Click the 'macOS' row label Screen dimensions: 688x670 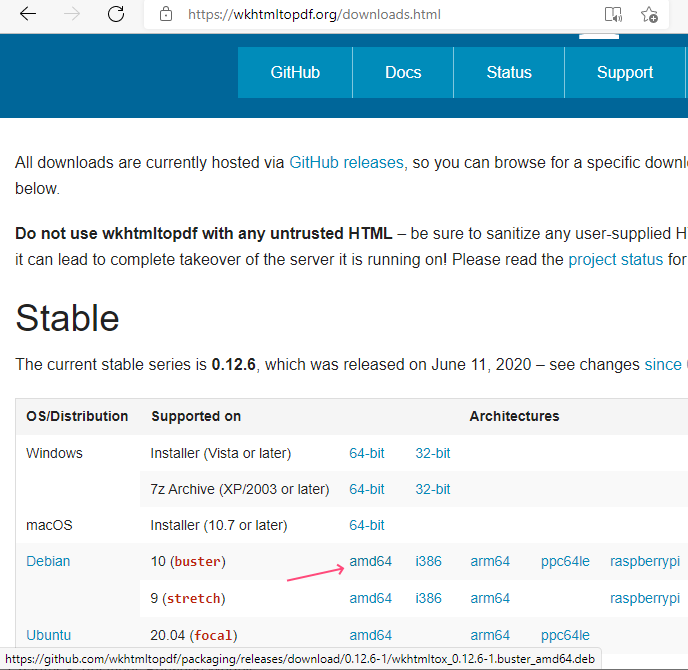click(49, 525)
